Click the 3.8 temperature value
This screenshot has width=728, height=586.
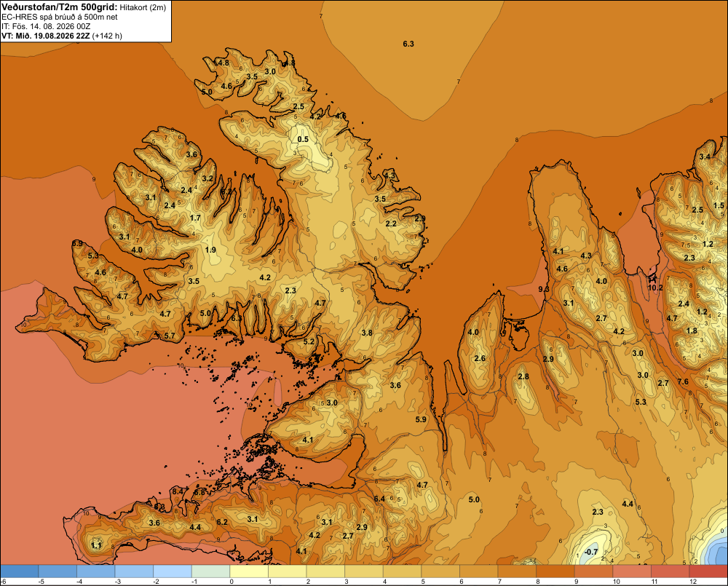tap(367, 333)
